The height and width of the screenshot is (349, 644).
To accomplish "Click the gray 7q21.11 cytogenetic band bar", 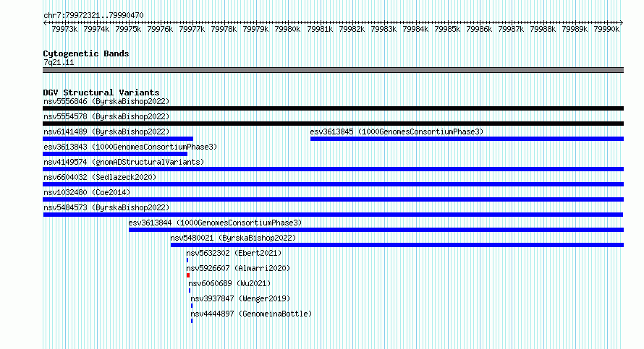I will pyautogui.click(x=333, y=70).
